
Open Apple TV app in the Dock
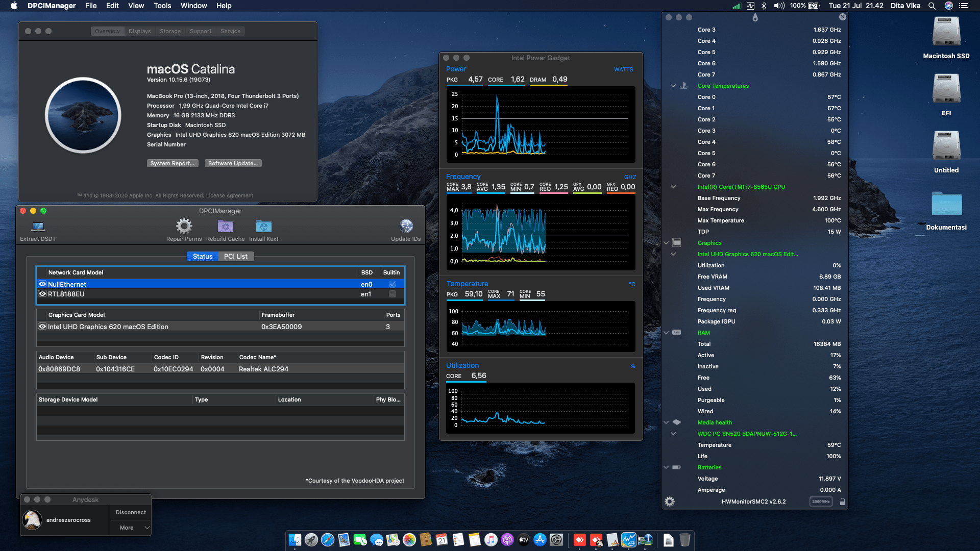524,540
